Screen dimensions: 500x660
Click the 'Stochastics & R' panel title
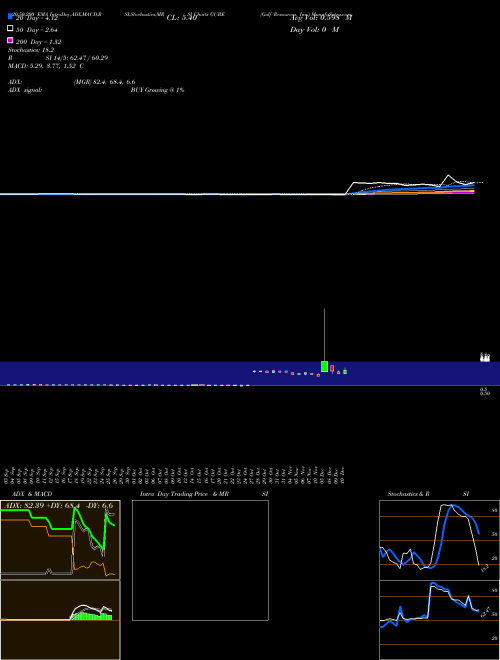click(408, 494)
